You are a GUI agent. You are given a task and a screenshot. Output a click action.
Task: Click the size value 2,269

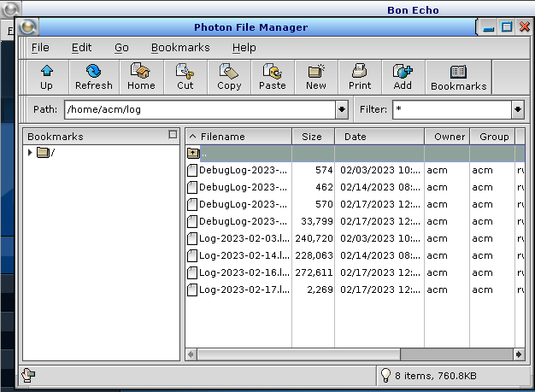[320, 290]
